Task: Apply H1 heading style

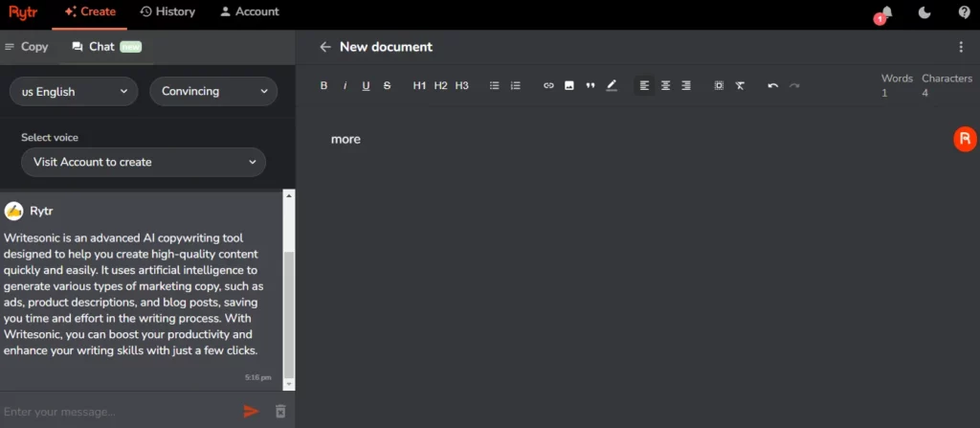Action: tap(419, 86)
